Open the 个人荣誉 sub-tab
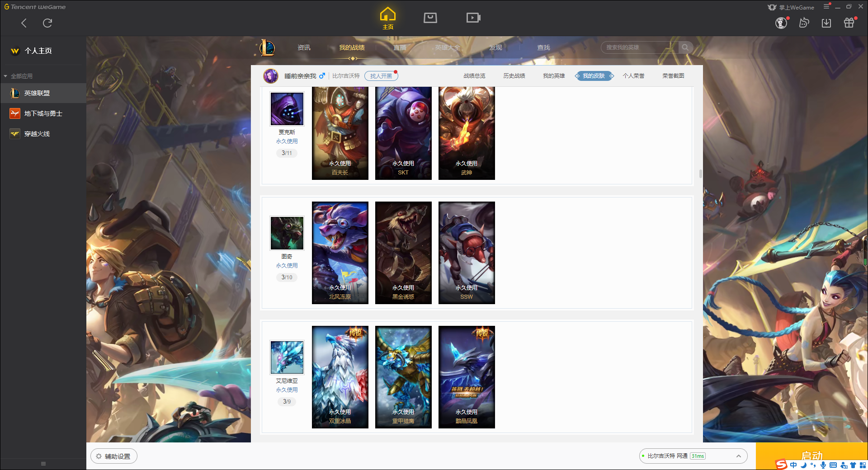Screen dimensions: 868x470 (633, 76)
